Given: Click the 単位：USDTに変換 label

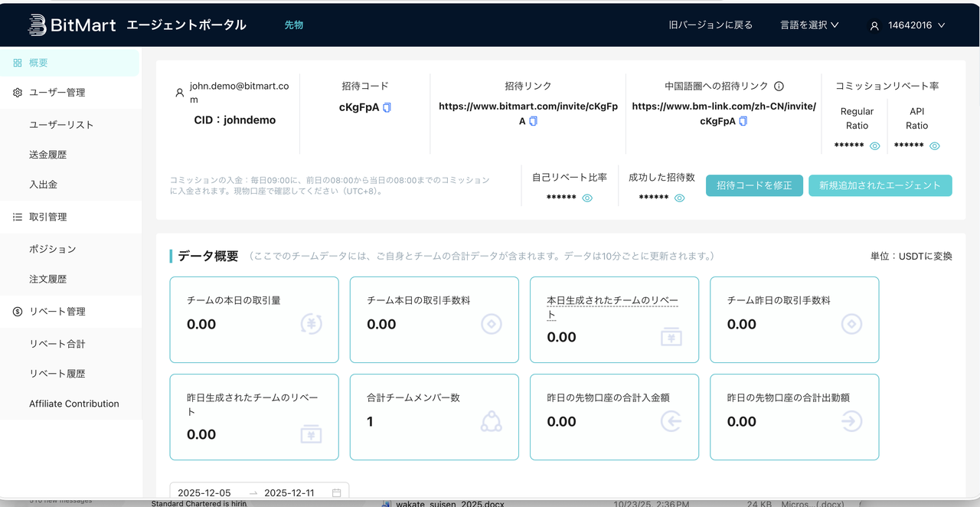Looking at the screenshot, I should pos(911,257).
